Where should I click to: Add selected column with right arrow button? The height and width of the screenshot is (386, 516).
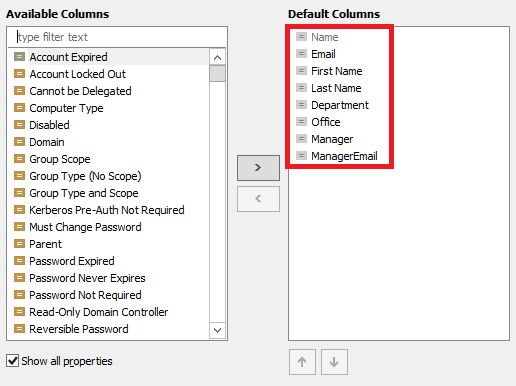coord(258,168)
